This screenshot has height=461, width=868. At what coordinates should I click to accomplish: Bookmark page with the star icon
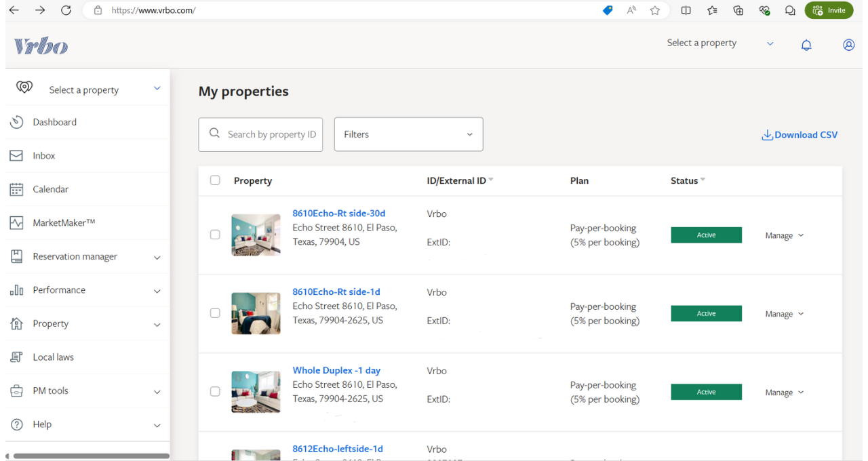click(x=655, y=10)
